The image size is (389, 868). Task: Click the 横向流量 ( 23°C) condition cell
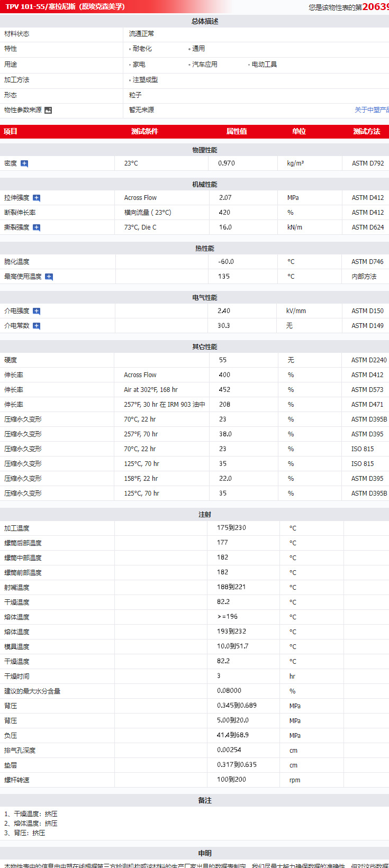pos(148,213)
